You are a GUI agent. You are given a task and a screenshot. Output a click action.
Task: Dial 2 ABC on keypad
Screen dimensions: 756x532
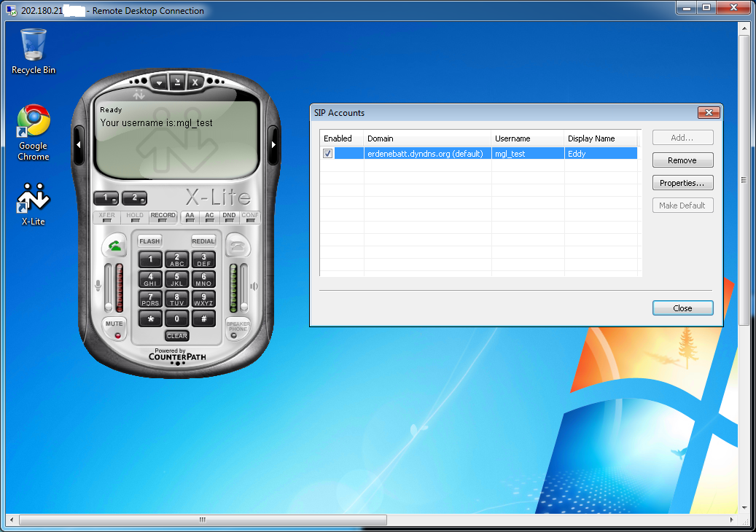[x=177, y=259]
